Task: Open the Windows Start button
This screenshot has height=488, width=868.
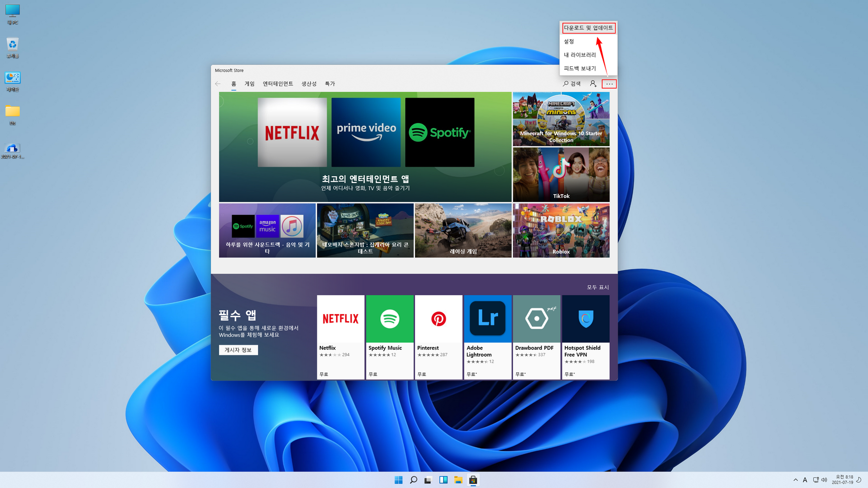Action: click(399, 480)
